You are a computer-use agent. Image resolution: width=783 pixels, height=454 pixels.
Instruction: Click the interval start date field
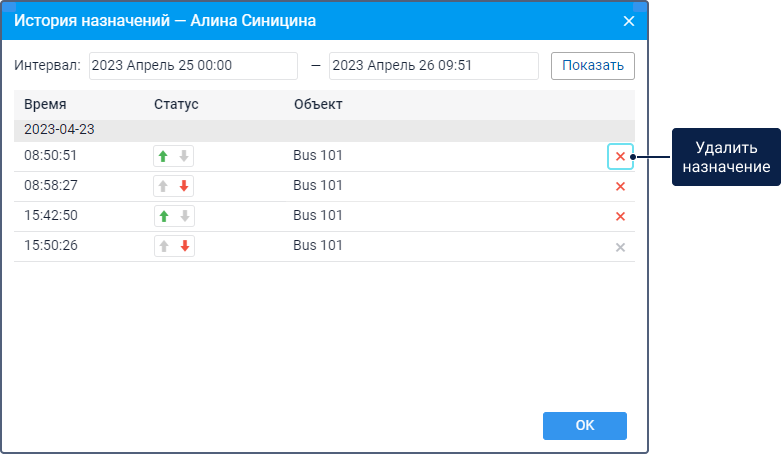[193, 66]
